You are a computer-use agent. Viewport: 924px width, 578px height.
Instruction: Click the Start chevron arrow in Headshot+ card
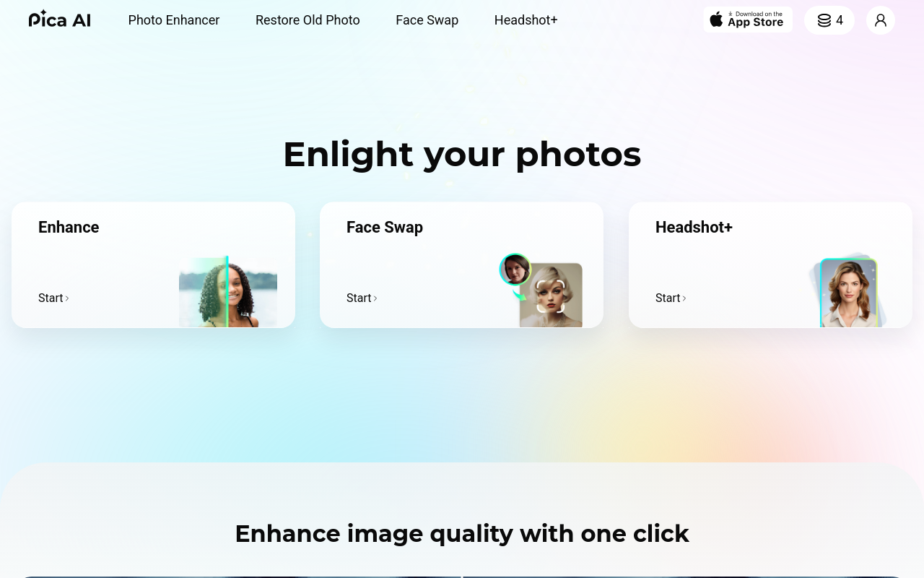[x=684, y=298]
